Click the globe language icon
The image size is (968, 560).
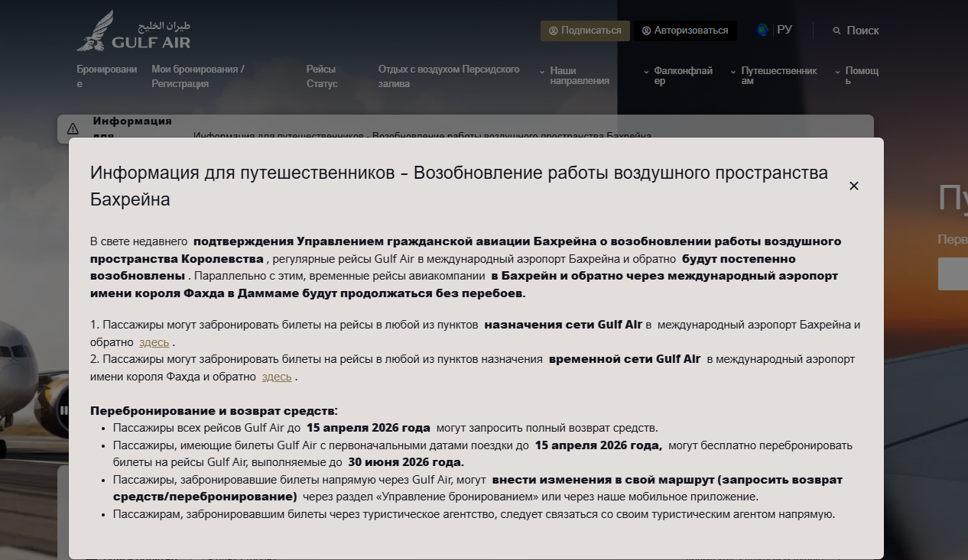point(762,31)
